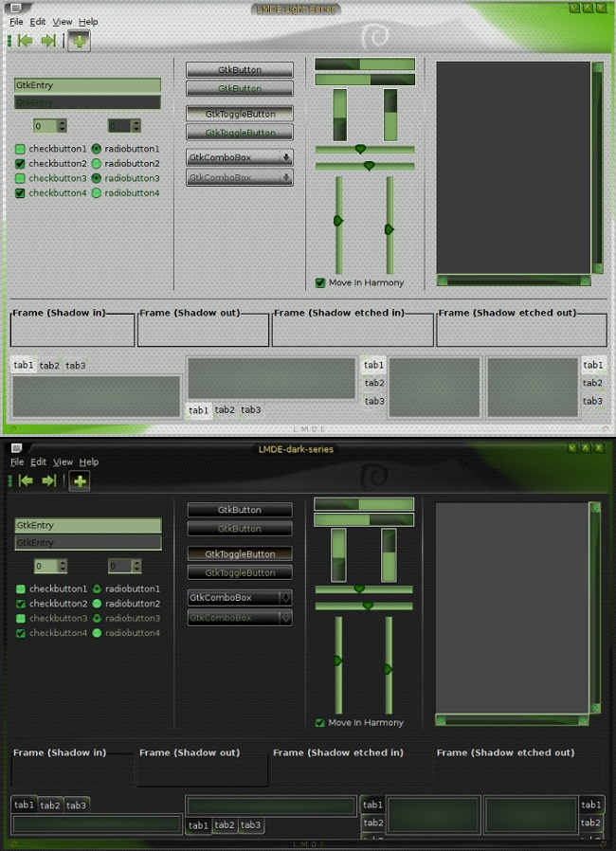Click green plus icon in dark-series toolbar

tap(80, 480)
